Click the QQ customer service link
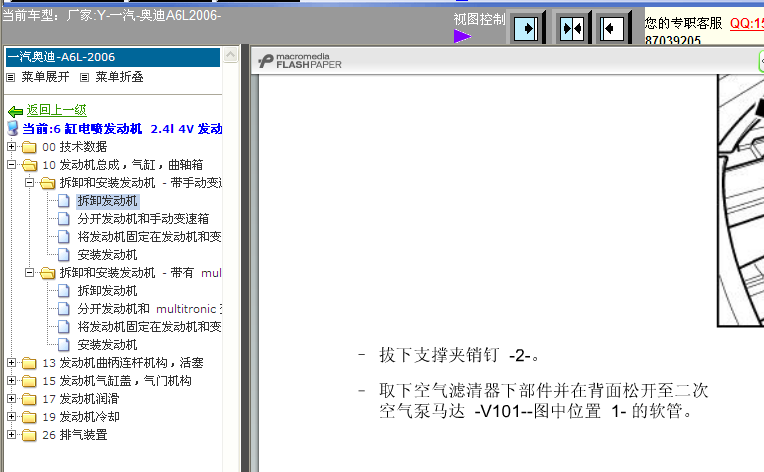Image resolution: width=764 pixels, height=472 pixels. [x=746, y=23]
